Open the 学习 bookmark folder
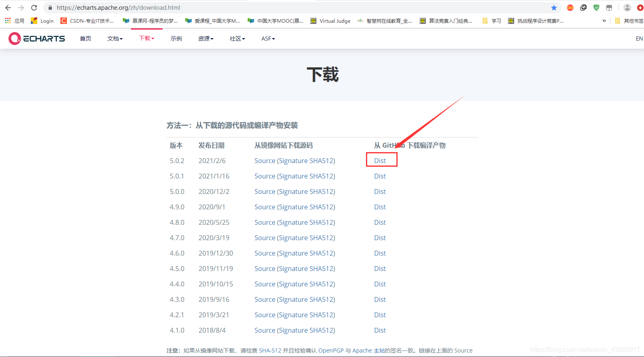 pyautogui.click(x=492, y=21)
